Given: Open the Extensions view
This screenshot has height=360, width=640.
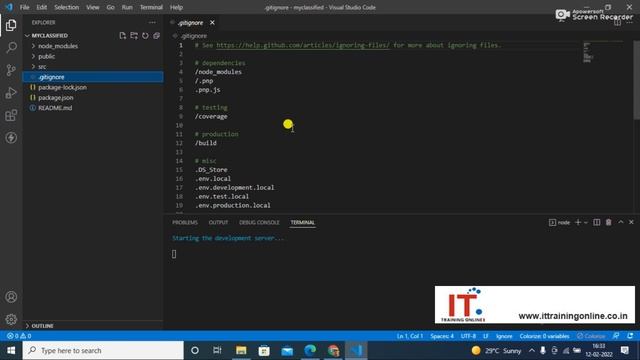Looking at the screenshot, I should [x=11, y=115].
